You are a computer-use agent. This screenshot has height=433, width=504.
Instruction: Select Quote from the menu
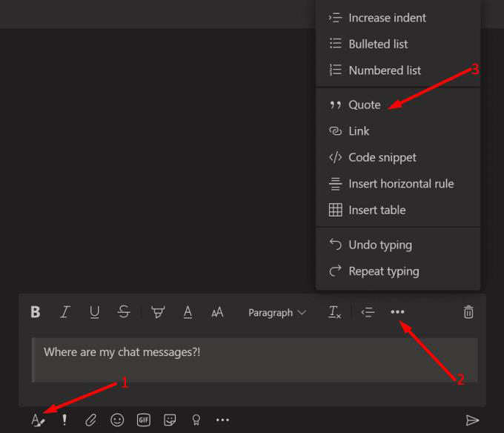[364, 105]
